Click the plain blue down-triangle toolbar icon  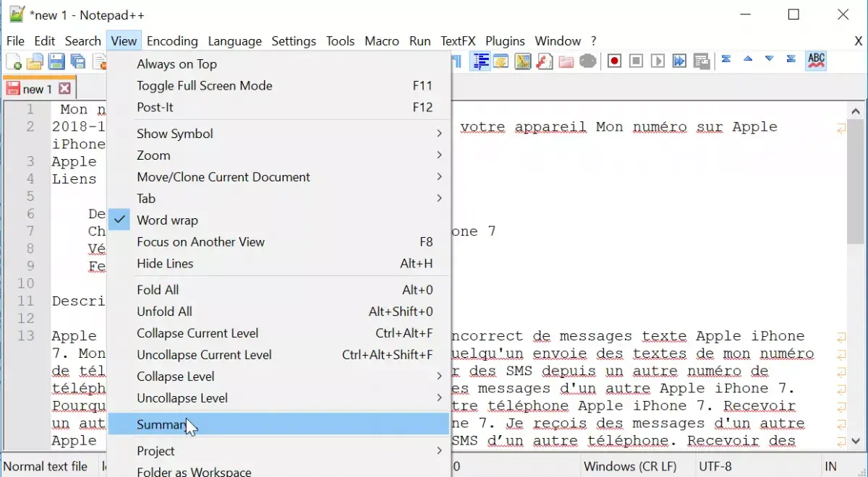(x=770, y=59)
